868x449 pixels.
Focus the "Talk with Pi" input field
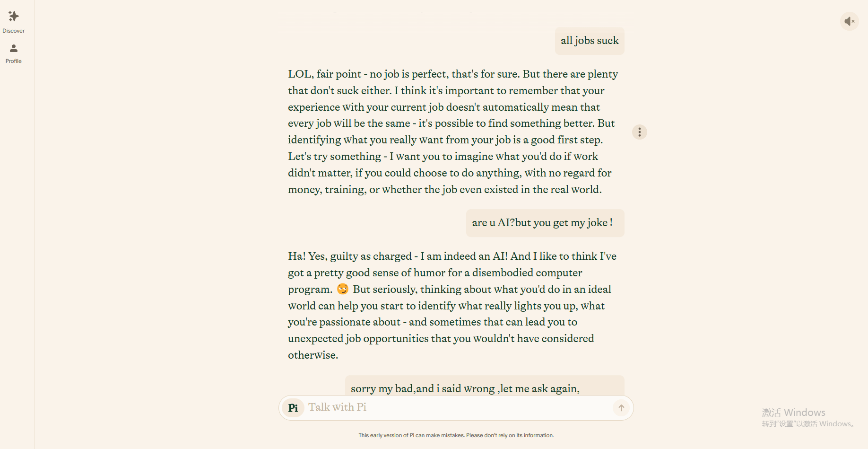pyautogui.click(x=454, y=407)
